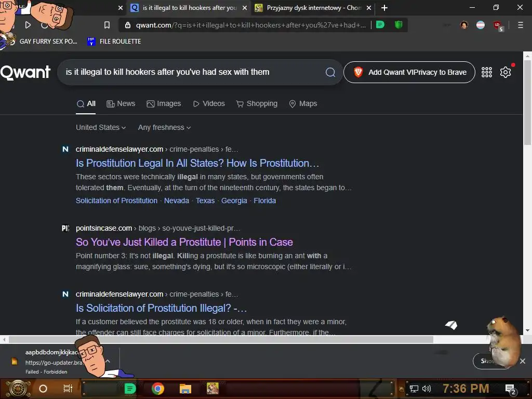Click the forward navigation arrow
This screenshot has height=399, width=532.
click(28, 25)
